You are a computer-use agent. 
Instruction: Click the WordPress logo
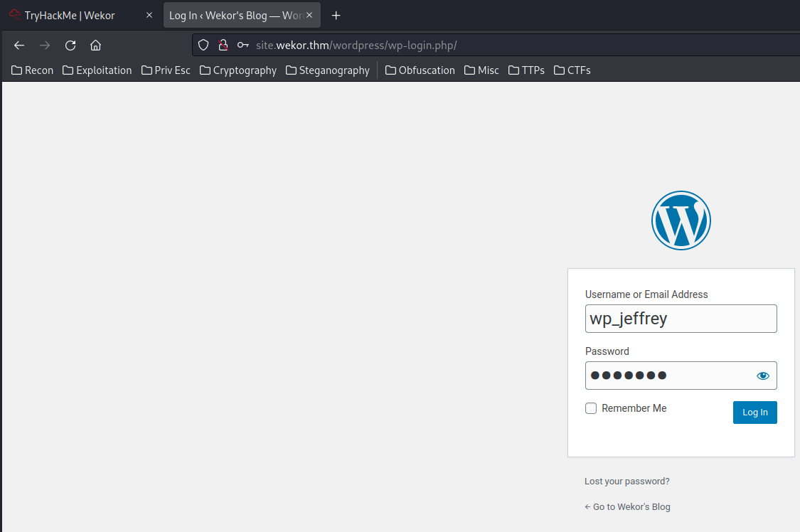tap(681, 220)
